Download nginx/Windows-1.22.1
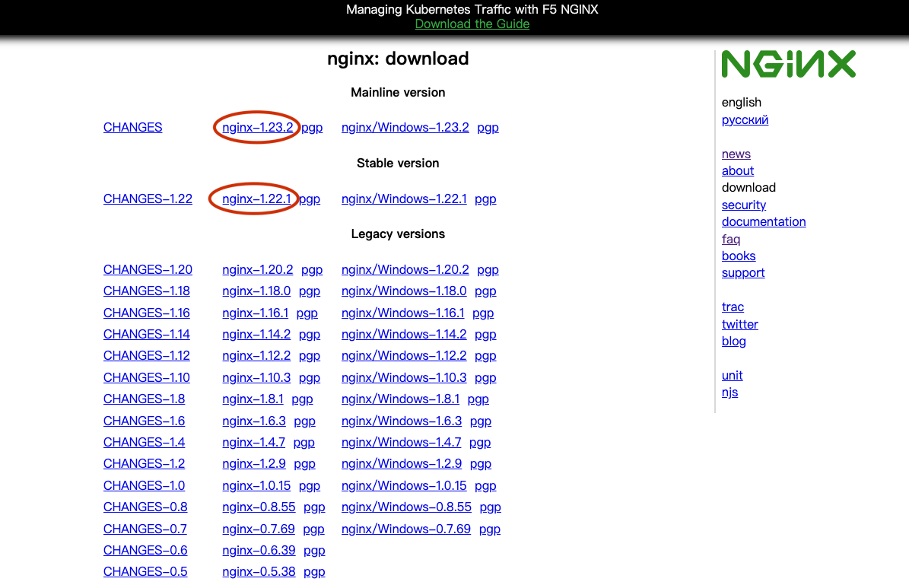909x588 pixels. pos(404,199)
